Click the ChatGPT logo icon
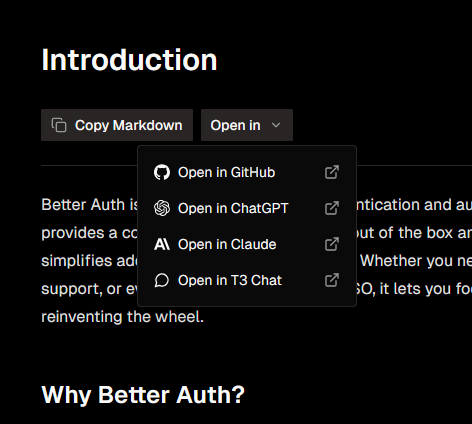 tap(162, 208)
